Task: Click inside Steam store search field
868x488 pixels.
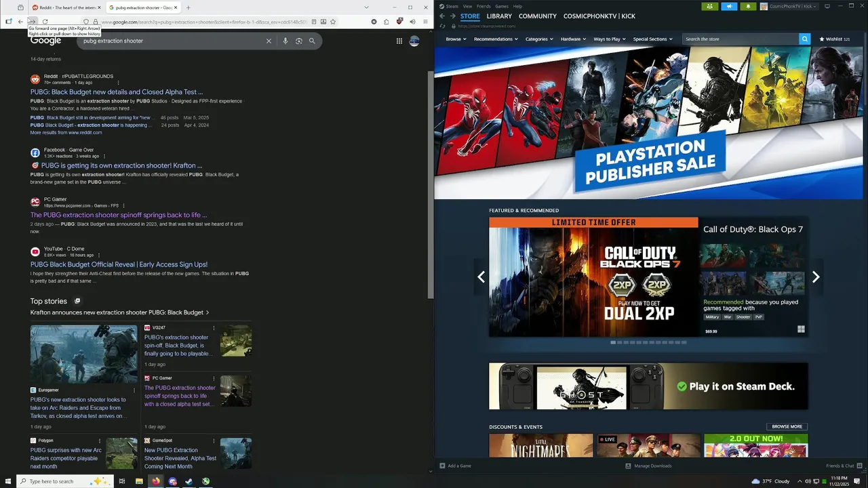Action: point(741,39)
